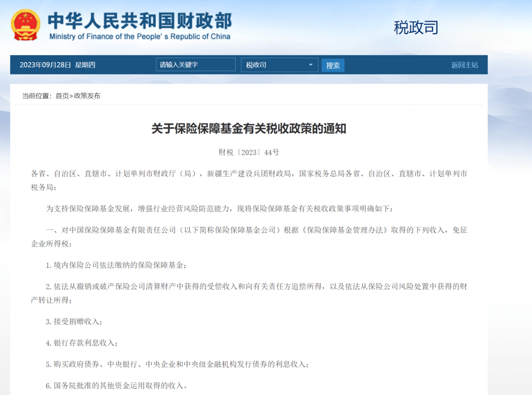Click the article title 关于保险保障基金有关税收政策的通知
Screen dimensions: 532x395
(x=249, y=129)
